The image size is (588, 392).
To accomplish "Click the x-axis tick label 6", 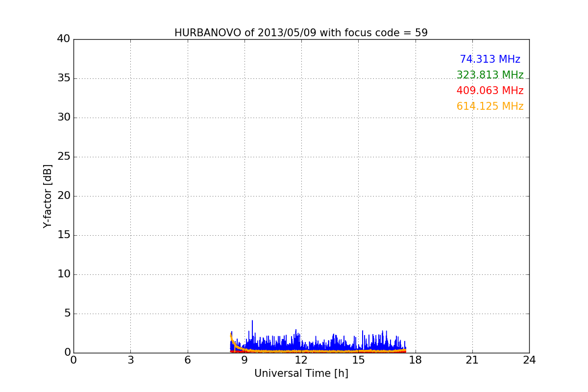I will point(187,360).
